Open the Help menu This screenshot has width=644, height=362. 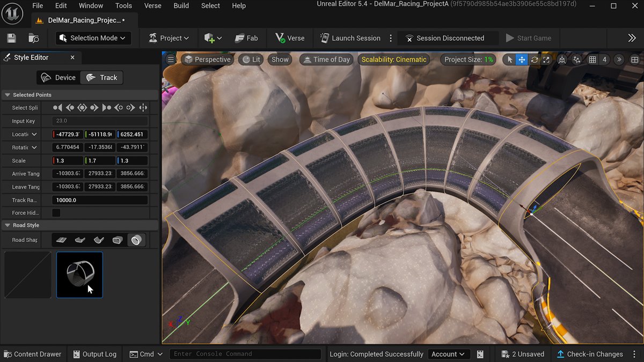(239, 5)
